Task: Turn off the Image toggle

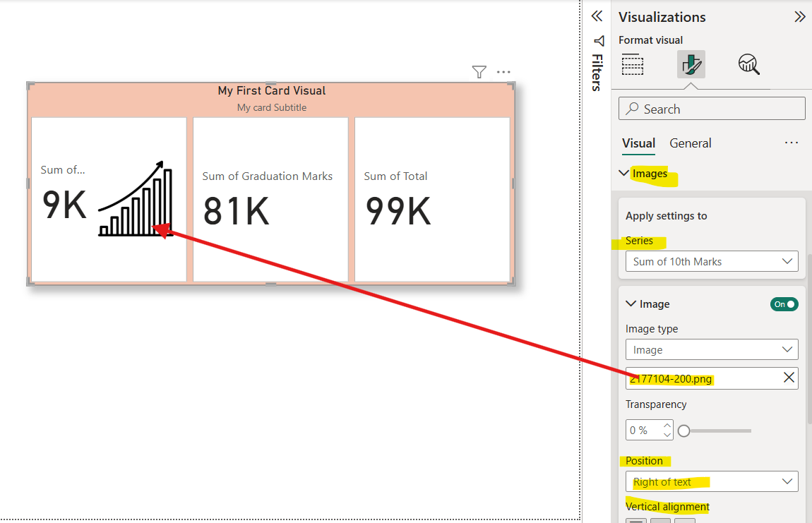Action: click(x=784, y=303)
